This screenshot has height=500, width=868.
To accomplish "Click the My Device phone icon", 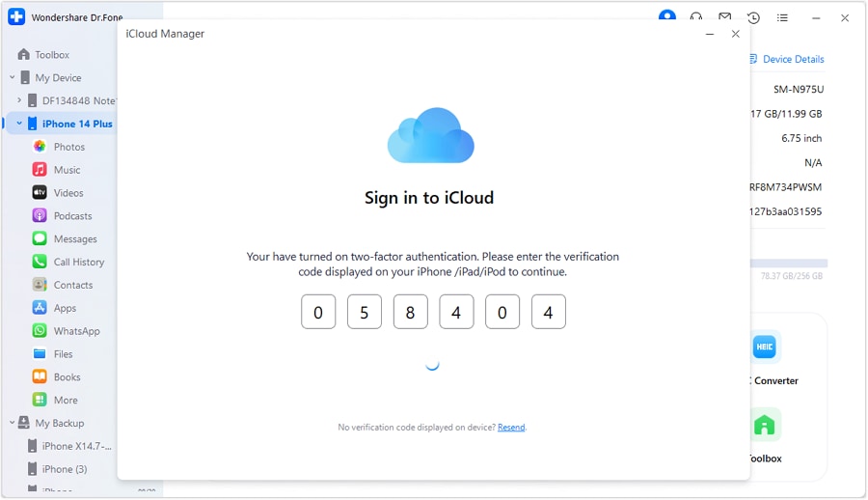I will pyautogui.click(x=25, y=77).
